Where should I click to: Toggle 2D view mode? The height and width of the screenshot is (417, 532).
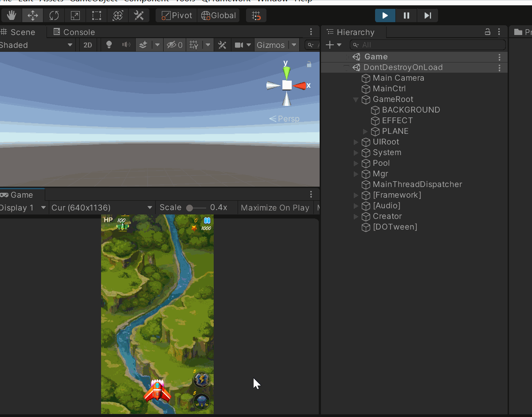tap(88, 45)
